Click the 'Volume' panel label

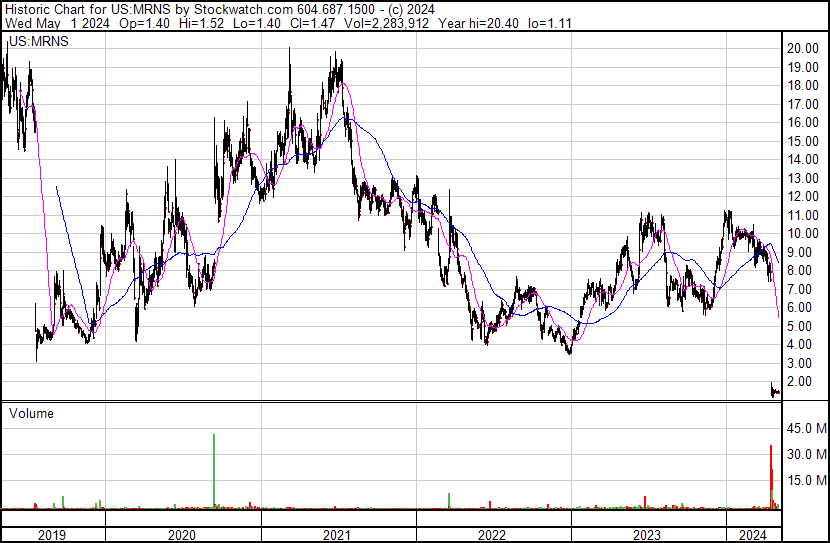pos(31,413)
